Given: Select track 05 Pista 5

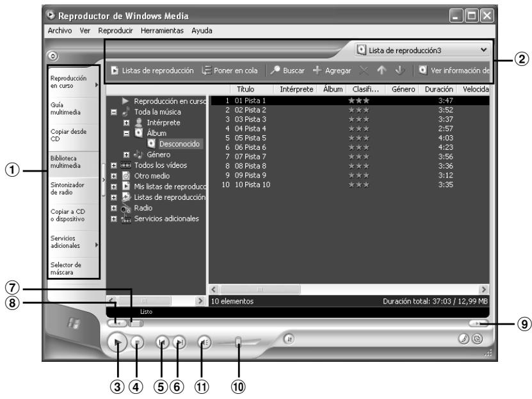Looking at the screenshot, I should point(350,138).
